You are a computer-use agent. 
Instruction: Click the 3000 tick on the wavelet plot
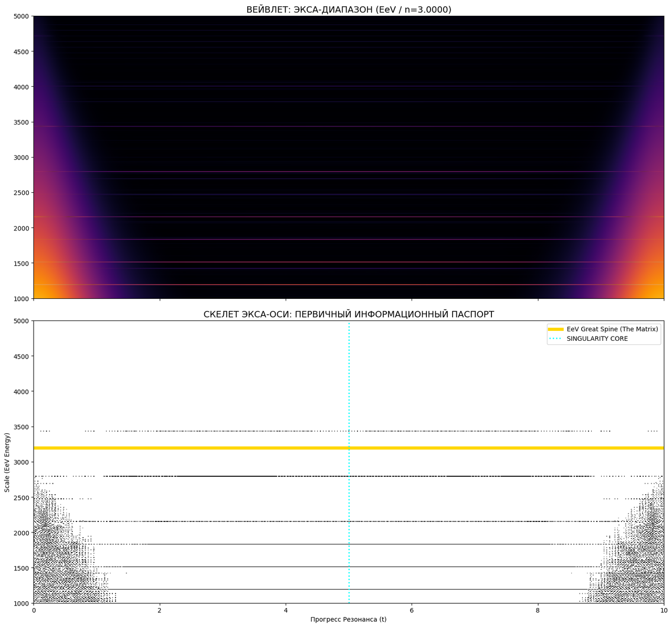[x=22, y=158]
